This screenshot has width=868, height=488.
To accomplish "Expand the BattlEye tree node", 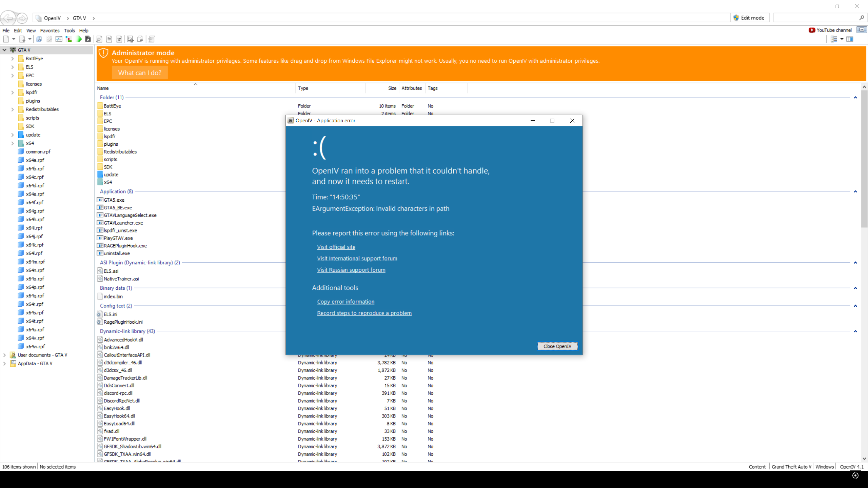I will point(13,59).
